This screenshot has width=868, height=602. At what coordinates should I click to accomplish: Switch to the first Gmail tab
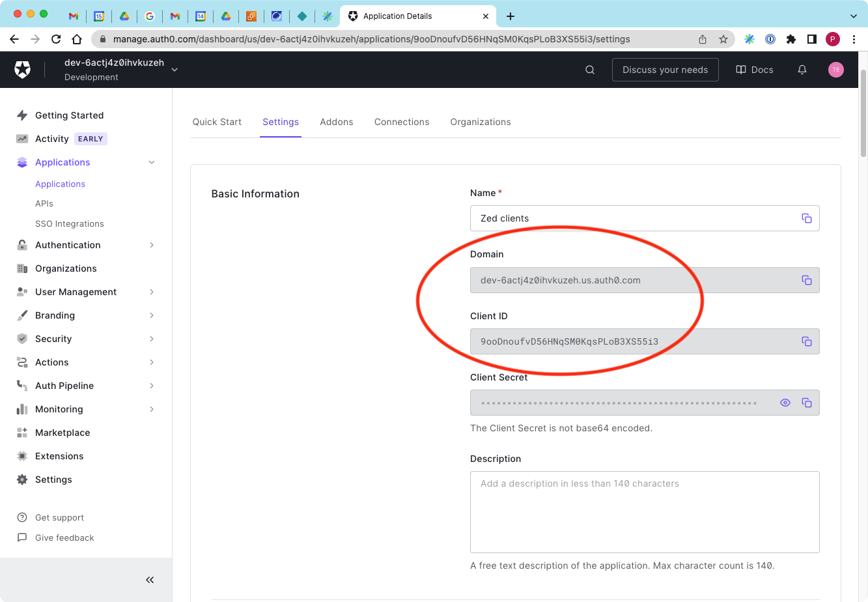pyautogui.click(x=74, y=16)
